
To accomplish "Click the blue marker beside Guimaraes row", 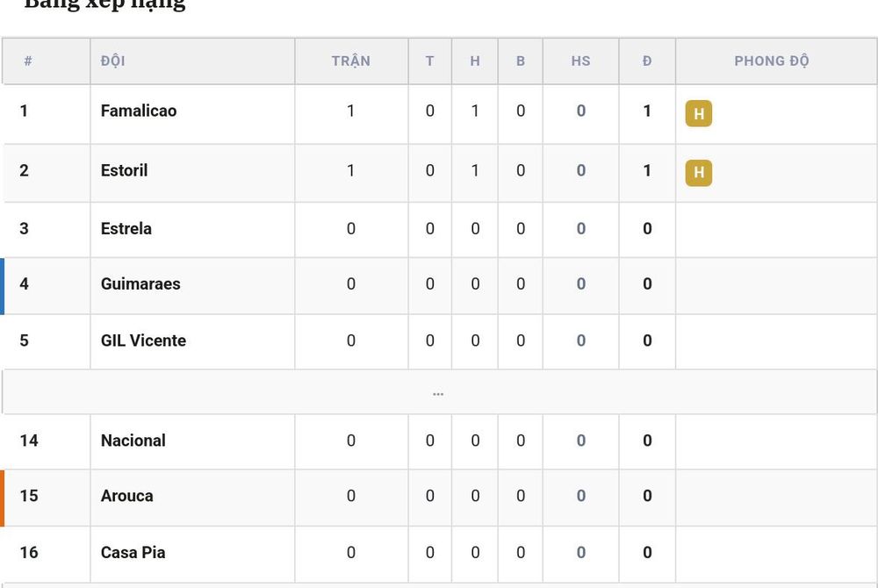I will (3, 286).
